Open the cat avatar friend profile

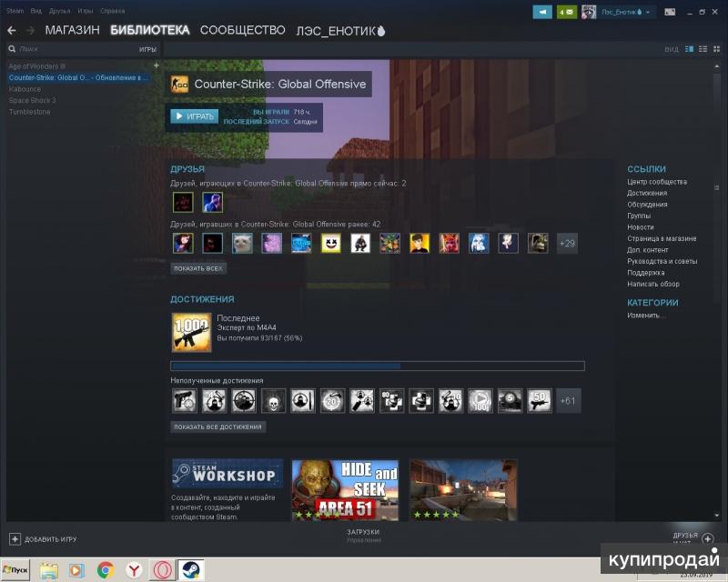coord(242,243)
